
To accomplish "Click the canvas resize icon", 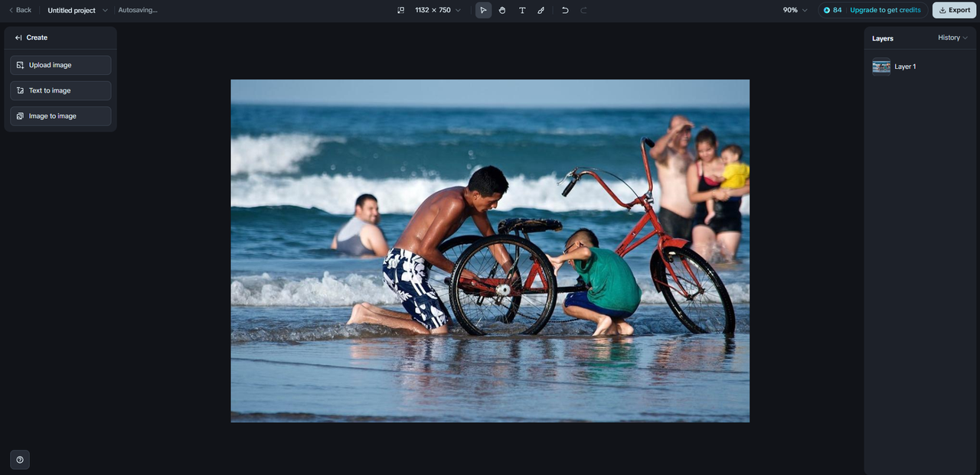I will point(400,10).
